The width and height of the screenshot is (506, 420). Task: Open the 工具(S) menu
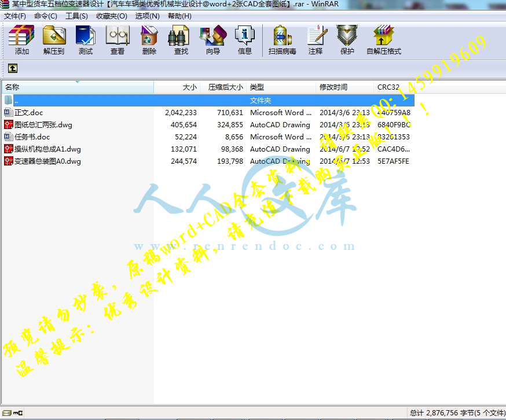(x=76, y=16)
